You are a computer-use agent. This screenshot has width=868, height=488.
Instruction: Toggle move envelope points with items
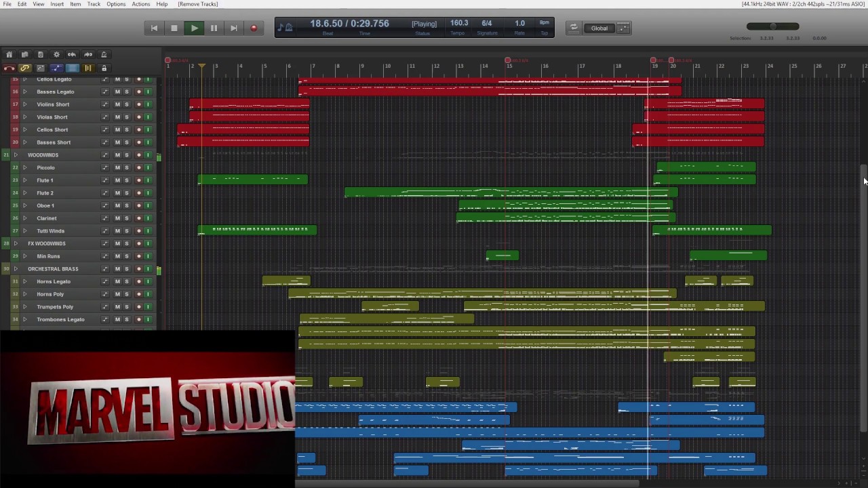tap(56, 68)
